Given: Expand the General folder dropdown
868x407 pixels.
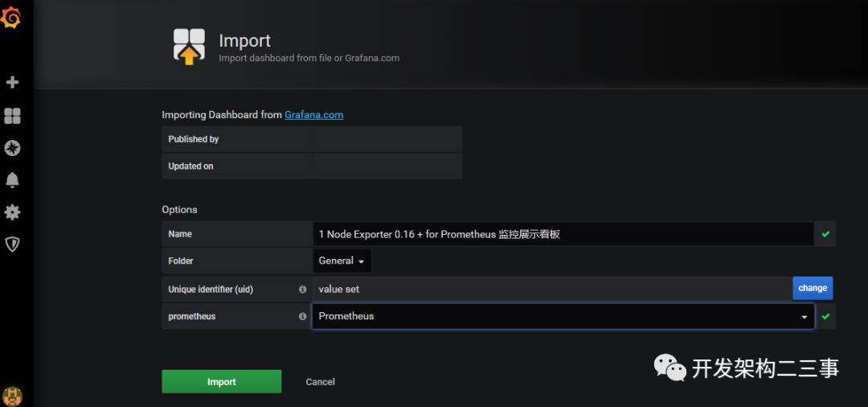Looking at the screenshot, I should 342,261.
